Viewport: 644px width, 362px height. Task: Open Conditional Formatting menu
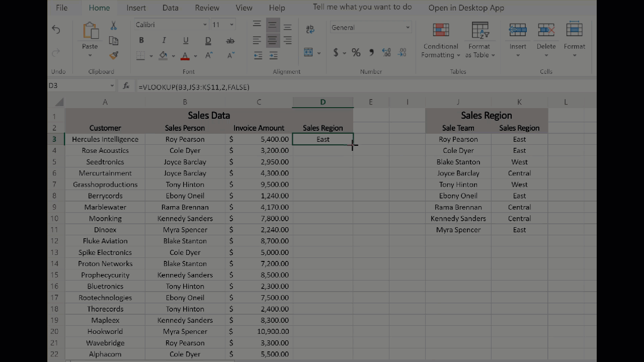441,41
